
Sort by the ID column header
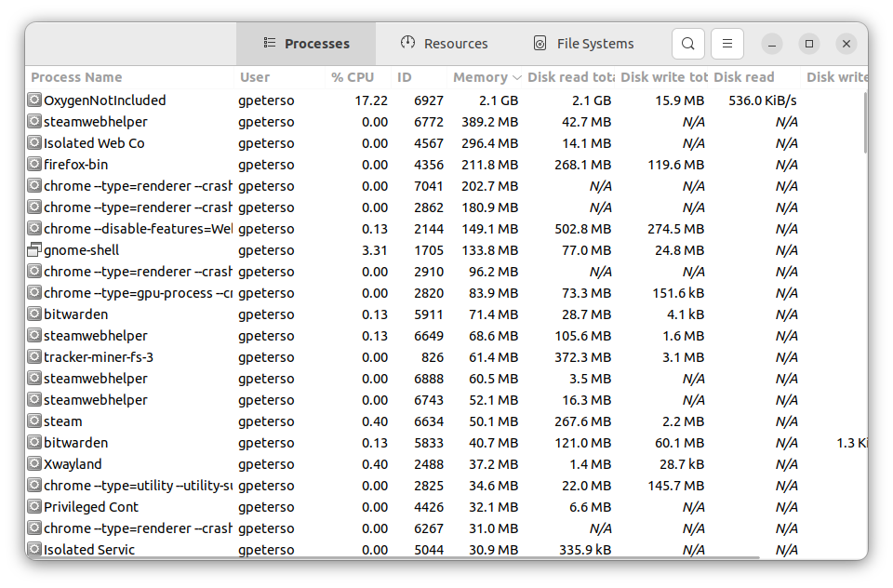click(x=405, y=77)
